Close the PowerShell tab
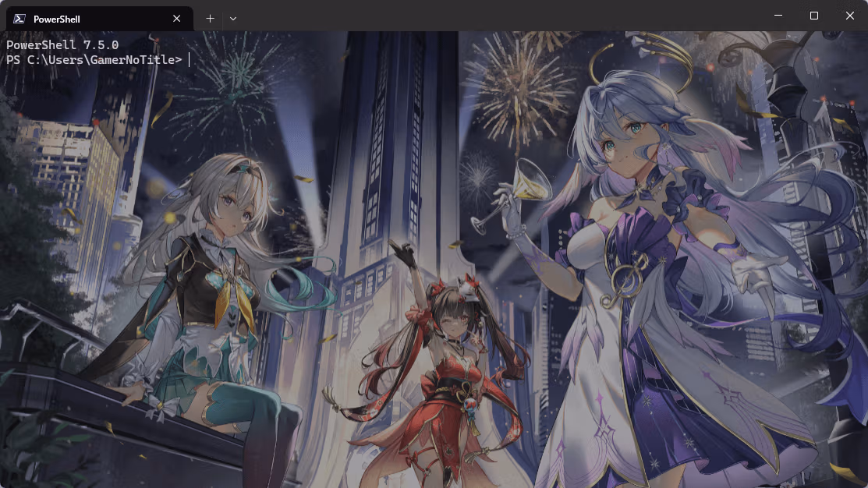This screenshot has width=868, height=488. 176,19
